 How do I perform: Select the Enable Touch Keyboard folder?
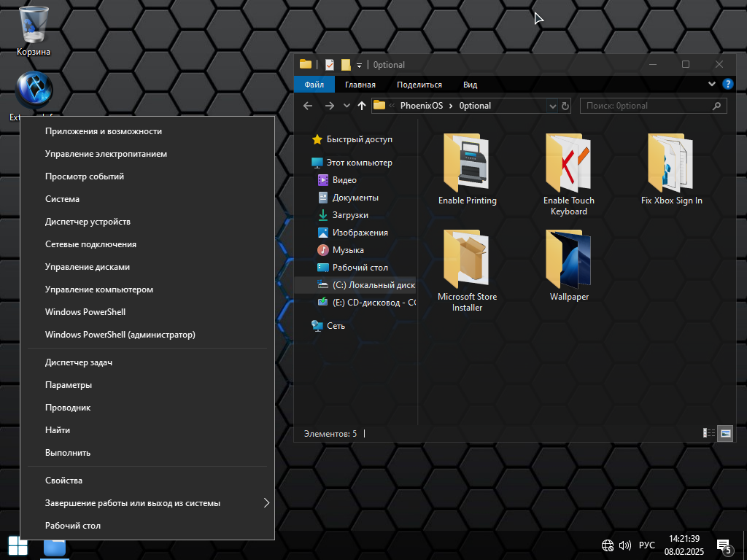(569, 175)
